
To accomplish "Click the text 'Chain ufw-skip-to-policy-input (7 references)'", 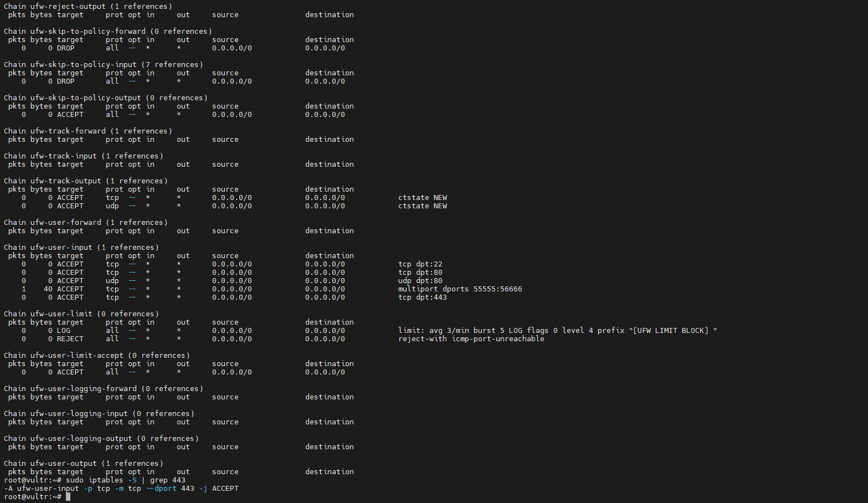I will pos(104,65).
